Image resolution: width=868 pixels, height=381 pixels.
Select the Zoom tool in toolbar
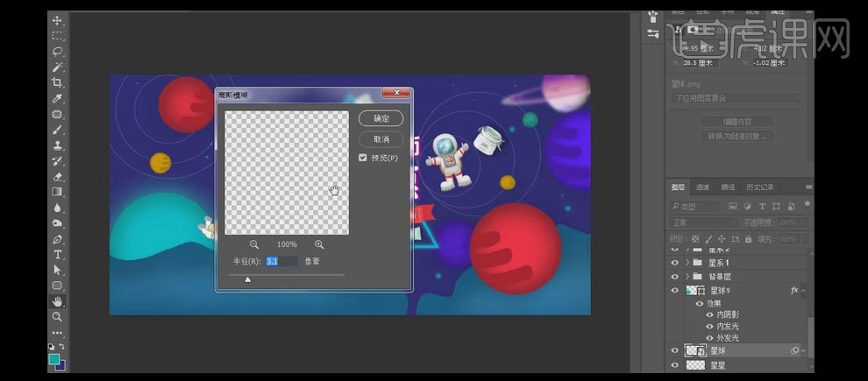click(x=57, y=317)
